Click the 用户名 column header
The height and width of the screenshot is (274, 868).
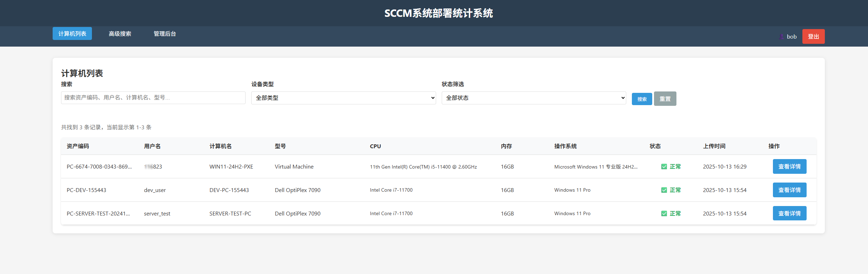[x=152, y=146]
